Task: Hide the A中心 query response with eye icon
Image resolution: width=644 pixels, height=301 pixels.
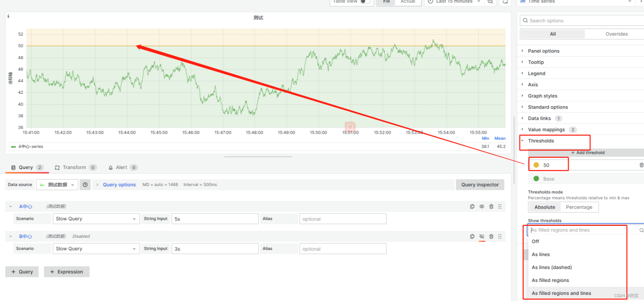Action: click(x=482, y=206)
